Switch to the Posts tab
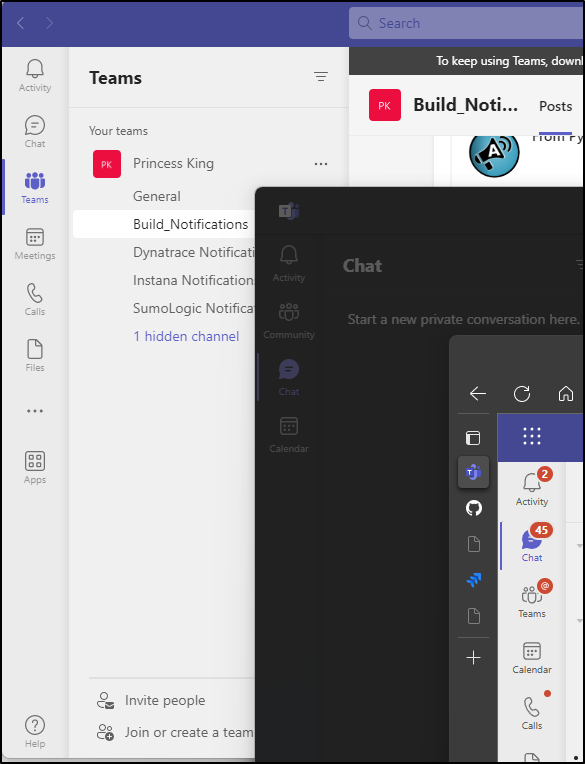 (555, 106)
